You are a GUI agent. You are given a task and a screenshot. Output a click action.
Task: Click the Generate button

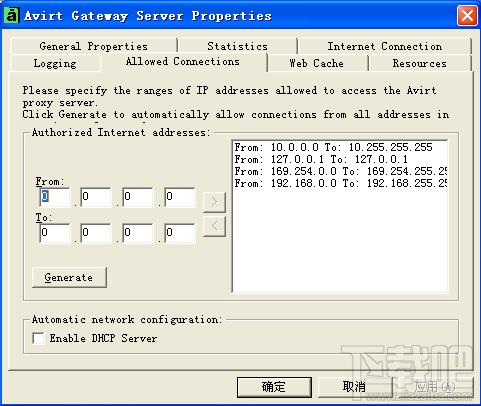(x=69, y=277)
